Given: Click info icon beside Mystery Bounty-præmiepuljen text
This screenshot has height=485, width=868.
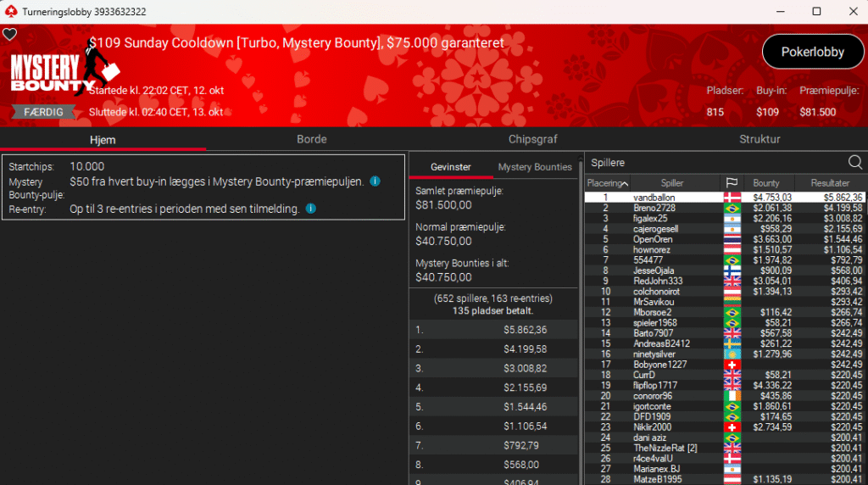Looking at the screenshot, I should 375,181.
